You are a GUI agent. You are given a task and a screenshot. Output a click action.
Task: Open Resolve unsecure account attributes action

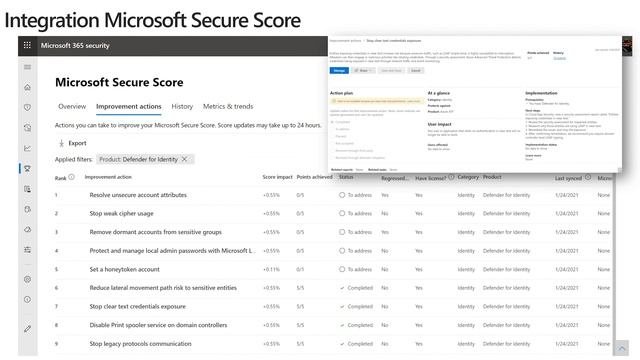click(138, 195)
